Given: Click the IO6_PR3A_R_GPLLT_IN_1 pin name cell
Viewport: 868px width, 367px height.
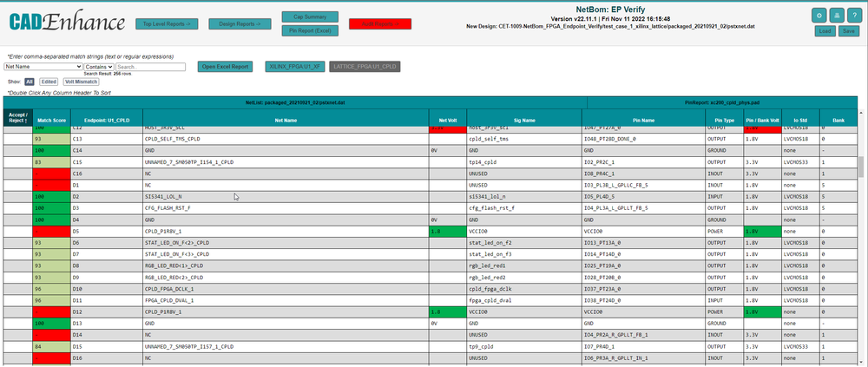Looking at the screenshot, I should [x=644, y=358].
